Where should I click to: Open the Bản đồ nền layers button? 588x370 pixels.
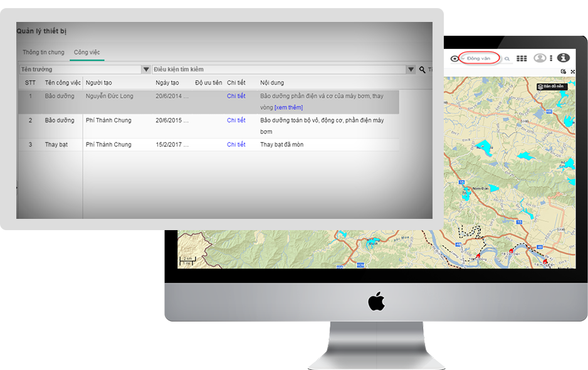tap(552, 86)
